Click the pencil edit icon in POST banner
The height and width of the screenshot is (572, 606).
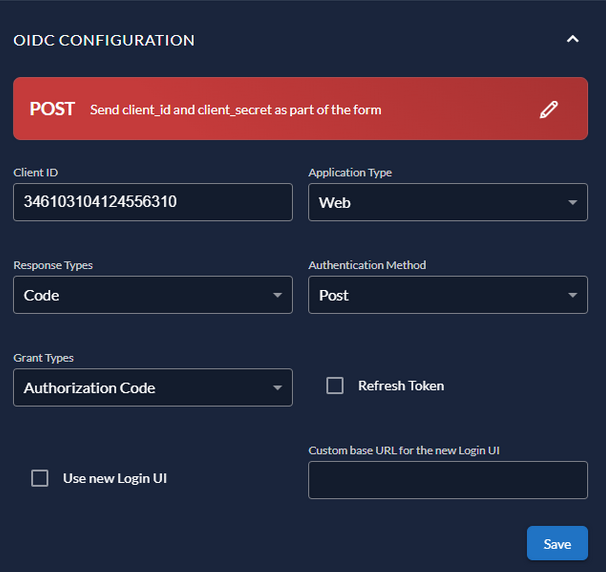pos(548,110)
